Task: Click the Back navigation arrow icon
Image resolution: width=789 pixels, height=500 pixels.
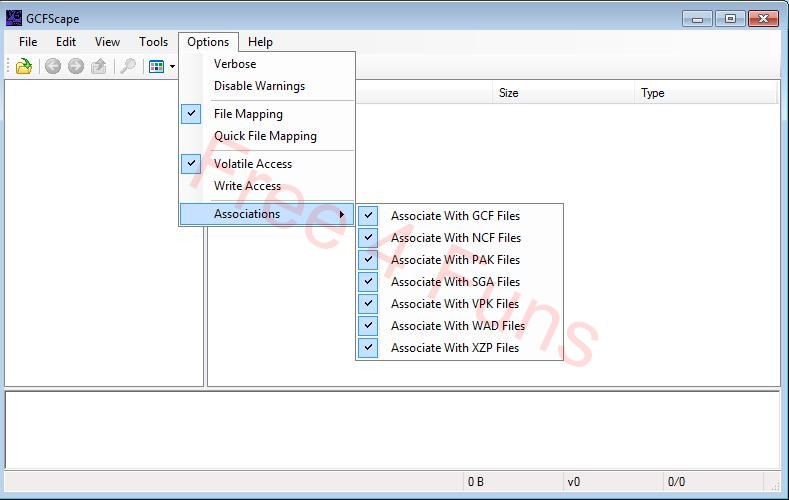Action: click(x=53, y=67)
